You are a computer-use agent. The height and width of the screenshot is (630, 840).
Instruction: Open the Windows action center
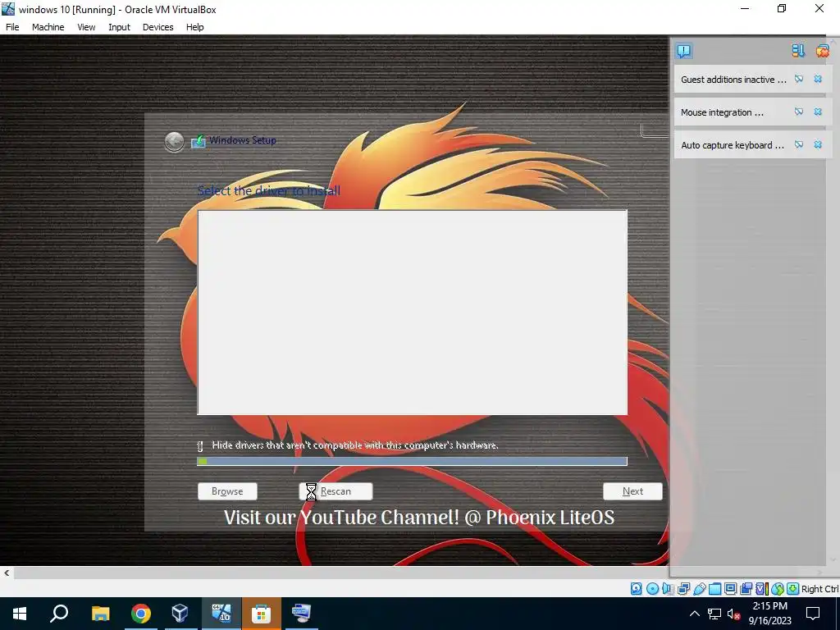[x=813, y=614]
